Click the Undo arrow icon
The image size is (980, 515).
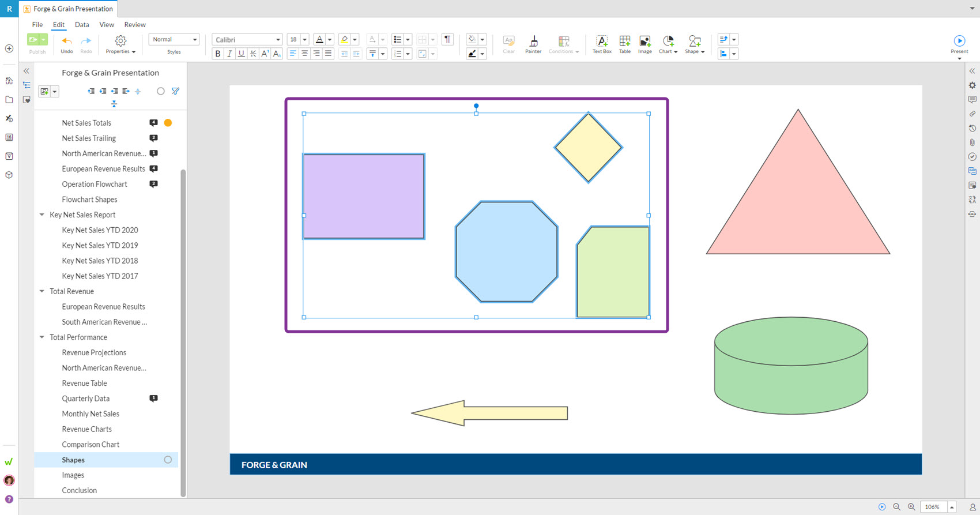(x=67, y=40)
